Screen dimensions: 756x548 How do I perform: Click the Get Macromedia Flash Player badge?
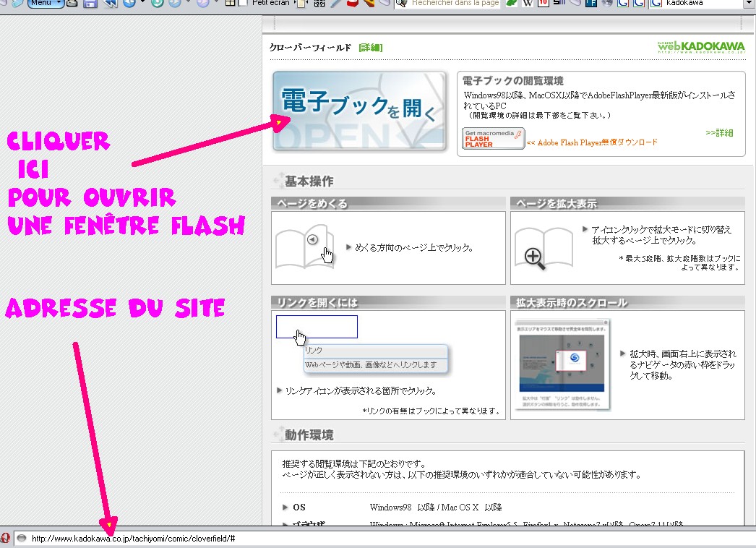493,139
